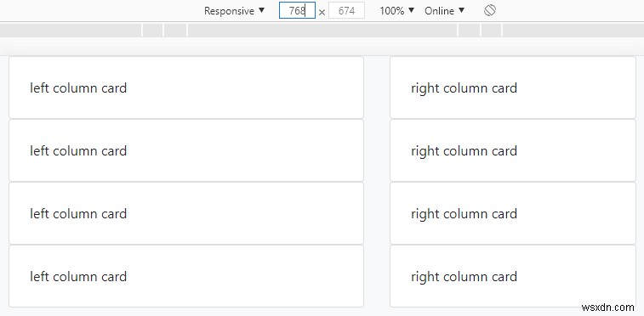This screenshot has height=316, width=644.
Task: Select the topmost "left column card"
Action: [x=186, y=87]
